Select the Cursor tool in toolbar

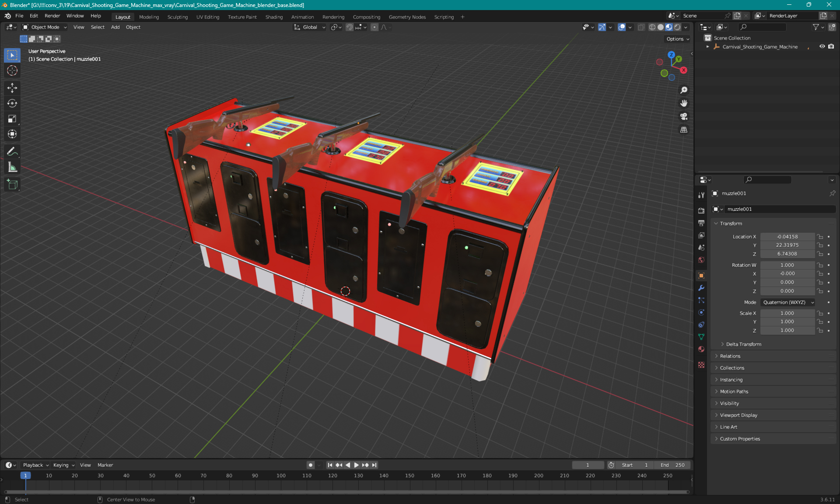[12, 70]
